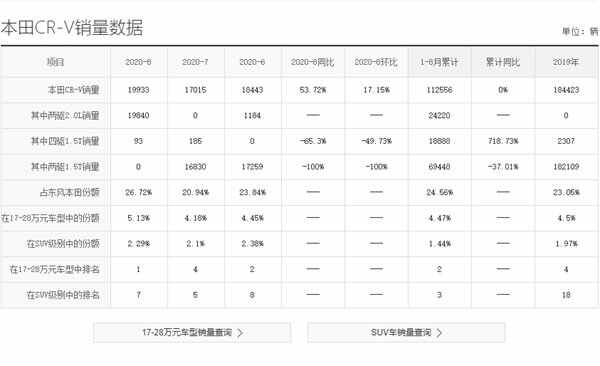Click the cell showing 16830
Viewport: 600px width, 366px height.
[195, 167]
